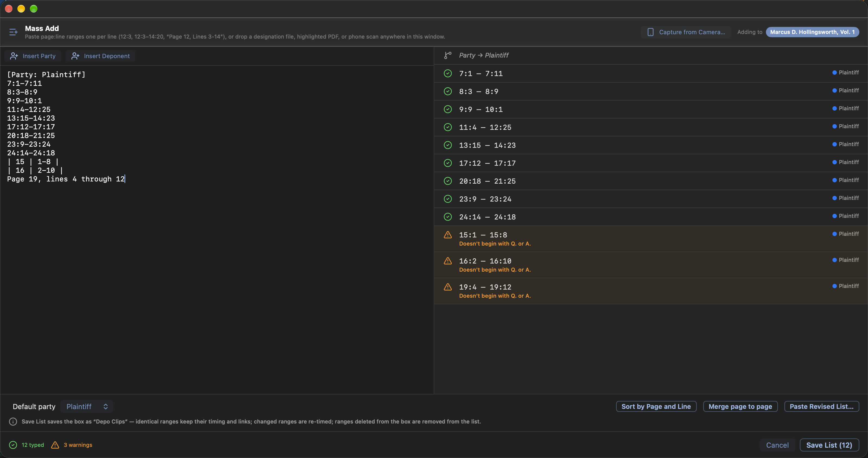868x458 pixels.
Task: Click the warning triangle for 16:2 — 16:10
Action: pos(448,261)
